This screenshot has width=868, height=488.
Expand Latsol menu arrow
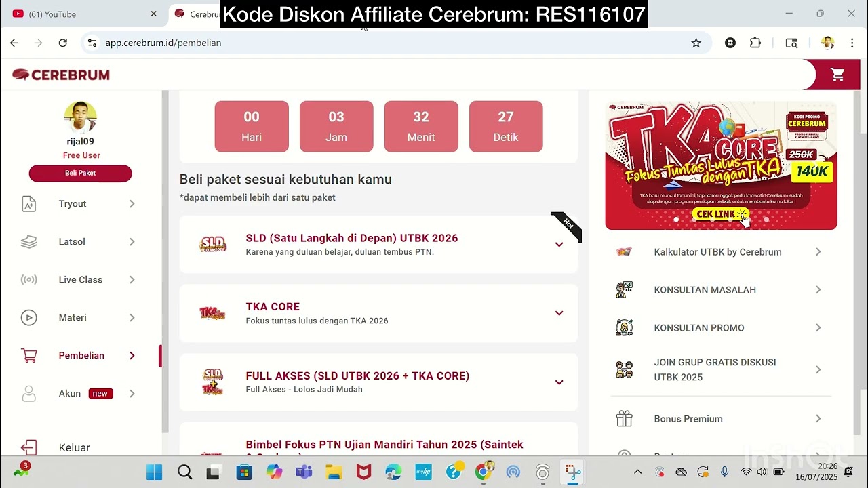point(132,242)
